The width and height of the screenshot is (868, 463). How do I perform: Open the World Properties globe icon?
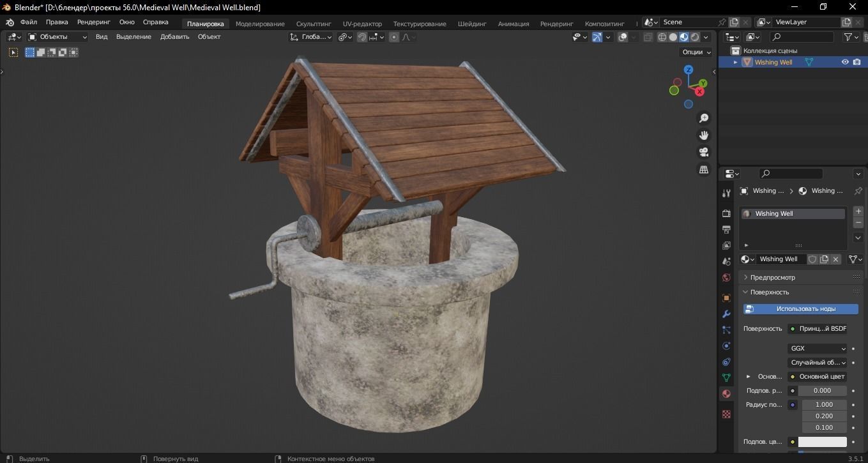(x=726, y=278)
